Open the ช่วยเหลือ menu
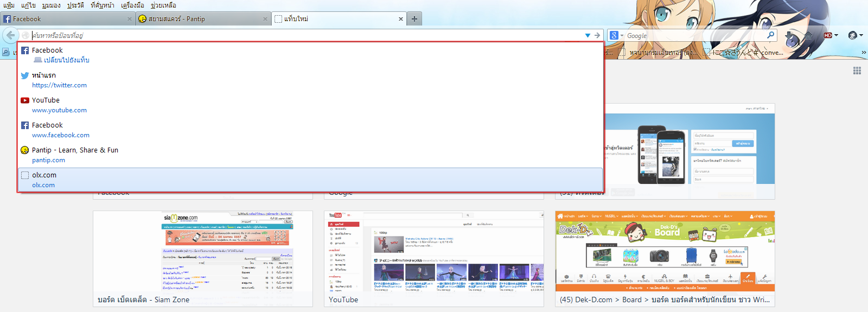 [163, 5]
